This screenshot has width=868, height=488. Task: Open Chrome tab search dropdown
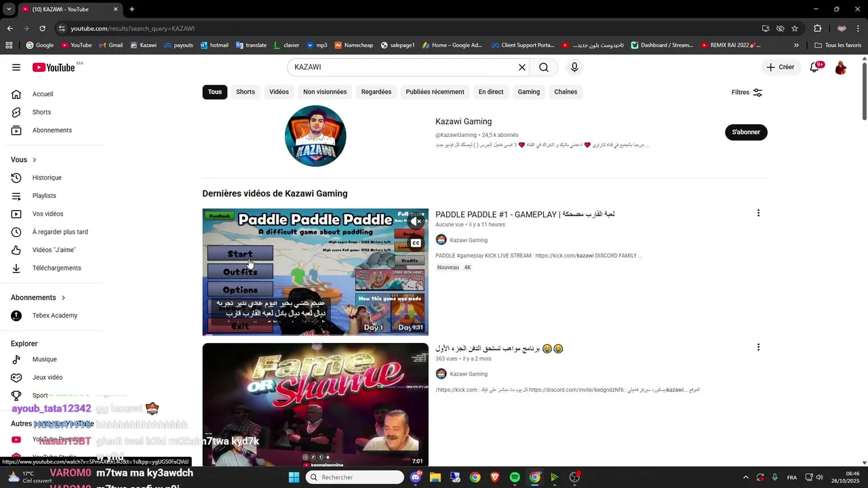(x=8, y=9)
